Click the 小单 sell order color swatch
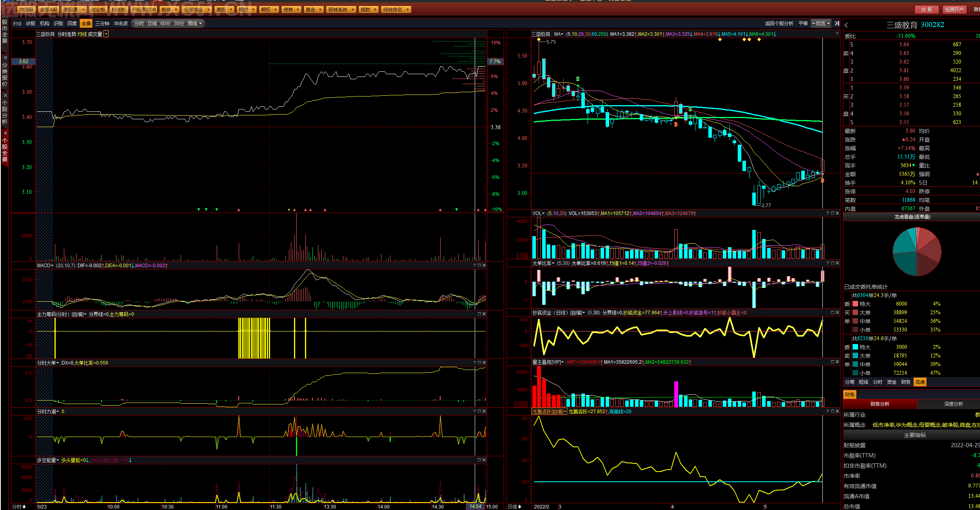The height and width of the screenshot is (510, 980). coord(855,373)
